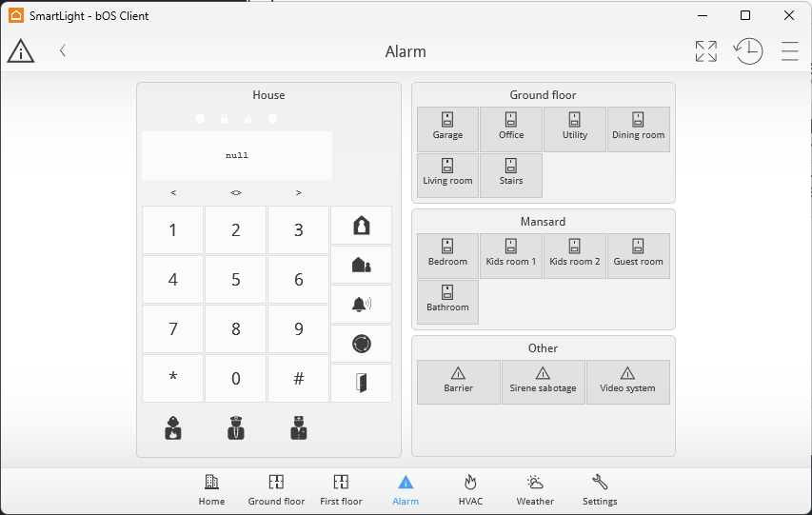Click the door exit icon on keypad
The height and width of the screenshot is (515, 812).
[x=362, y=383]
